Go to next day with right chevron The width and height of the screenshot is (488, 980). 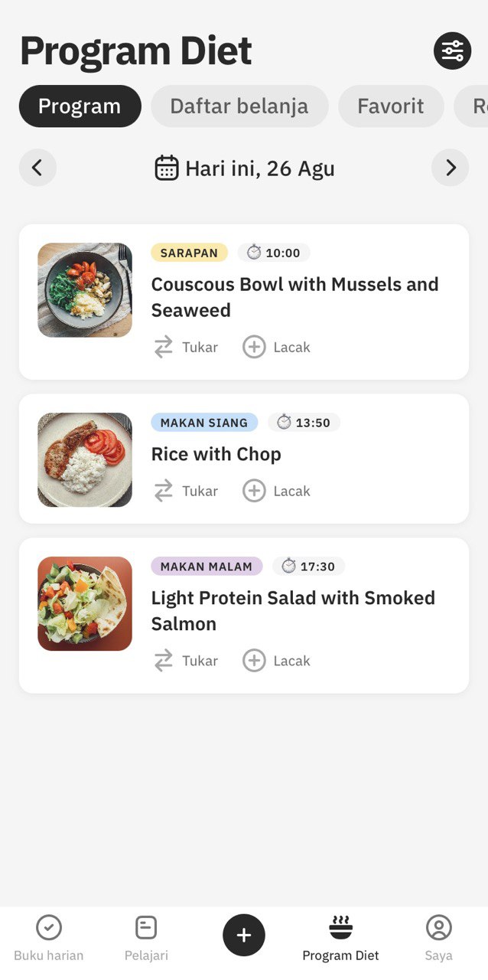click(x=451, y=168)
